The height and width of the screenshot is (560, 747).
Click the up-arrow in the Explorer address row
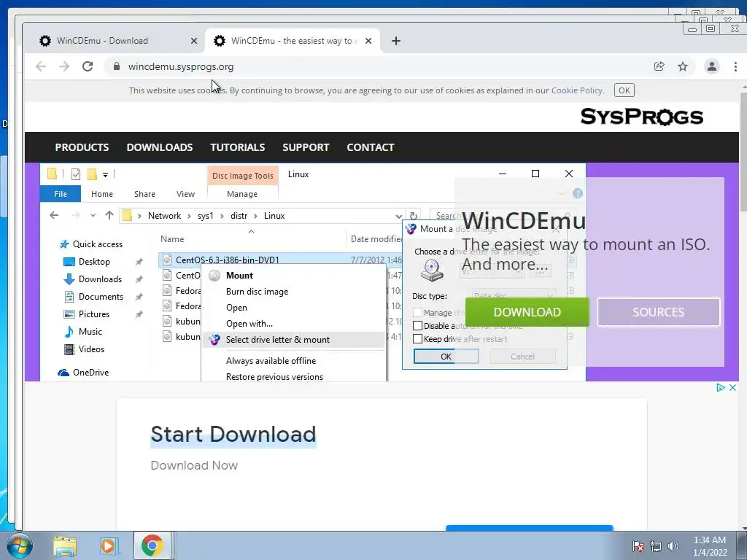click(x=109, y=216)
